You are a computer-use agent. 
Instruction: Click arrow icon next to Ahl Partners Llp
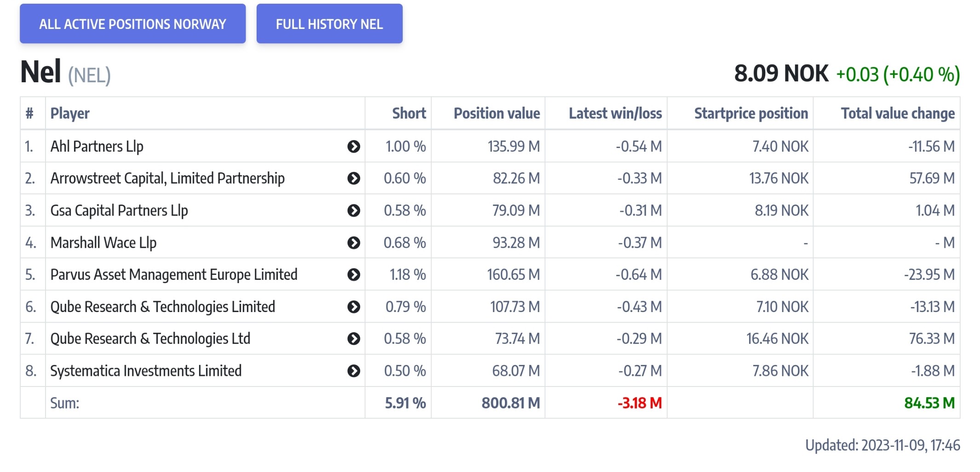353,147
